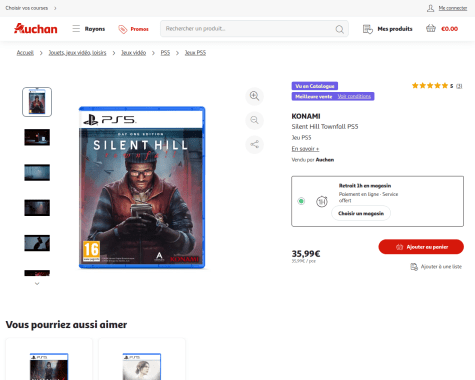The image size is (475, 380).
Task: Click the main Silent Hill product image
Action: 142,187
